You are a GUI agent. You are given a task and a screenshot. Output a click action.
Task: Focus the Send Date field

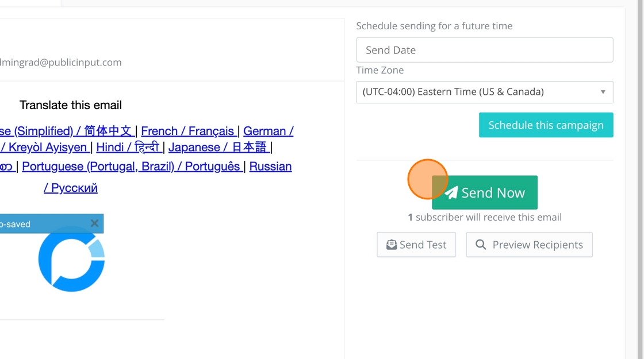point(484,50)
